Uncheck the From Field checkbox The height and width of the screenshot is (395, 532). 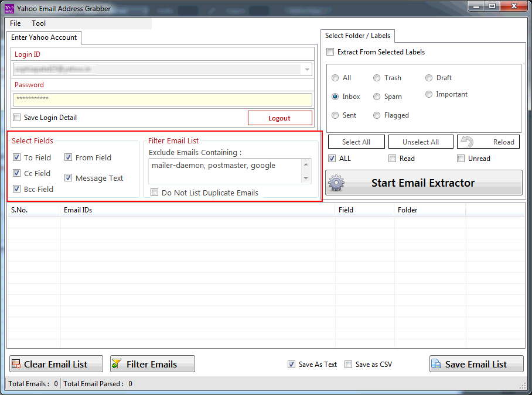click(x=68, y=157)
